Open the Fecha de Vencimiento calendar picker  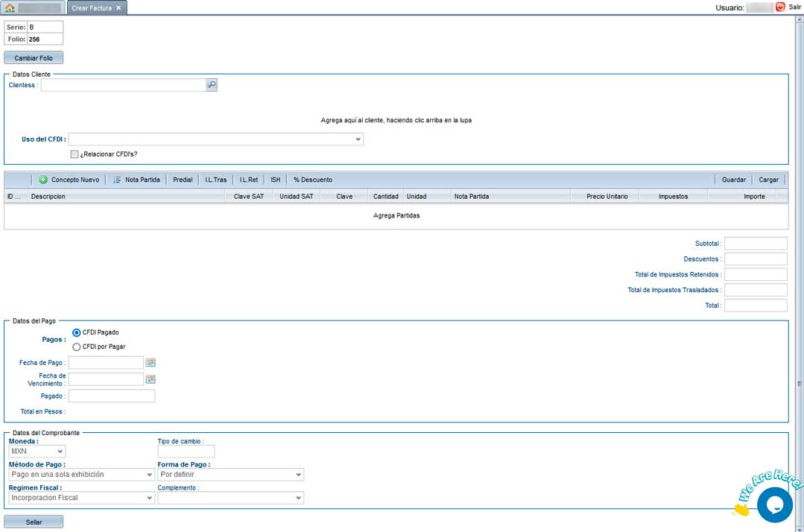tap(151, 379)
